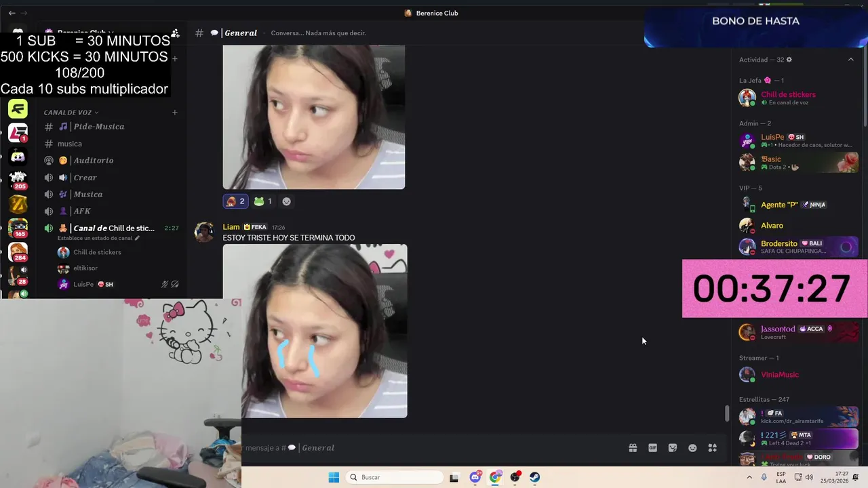
Task: Open Steam from the Windows taskbar
Action: point(535,477)
